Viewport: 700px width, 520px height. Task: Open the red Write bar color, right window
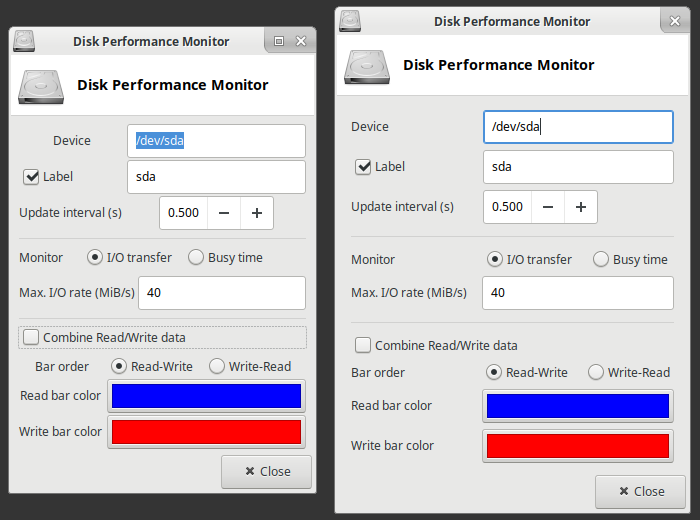[x=577, y=445]
